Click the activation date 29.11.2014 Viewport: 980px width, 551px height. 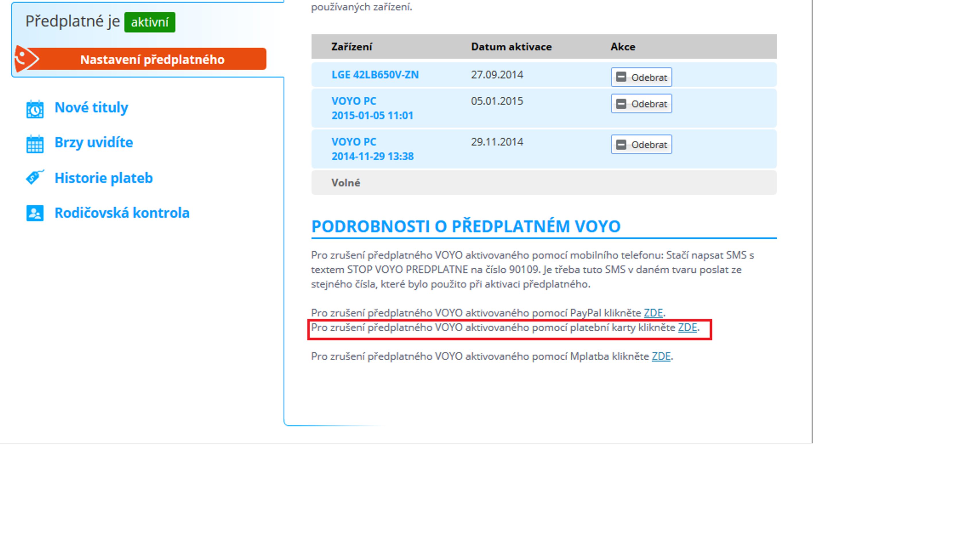point(497,142)
